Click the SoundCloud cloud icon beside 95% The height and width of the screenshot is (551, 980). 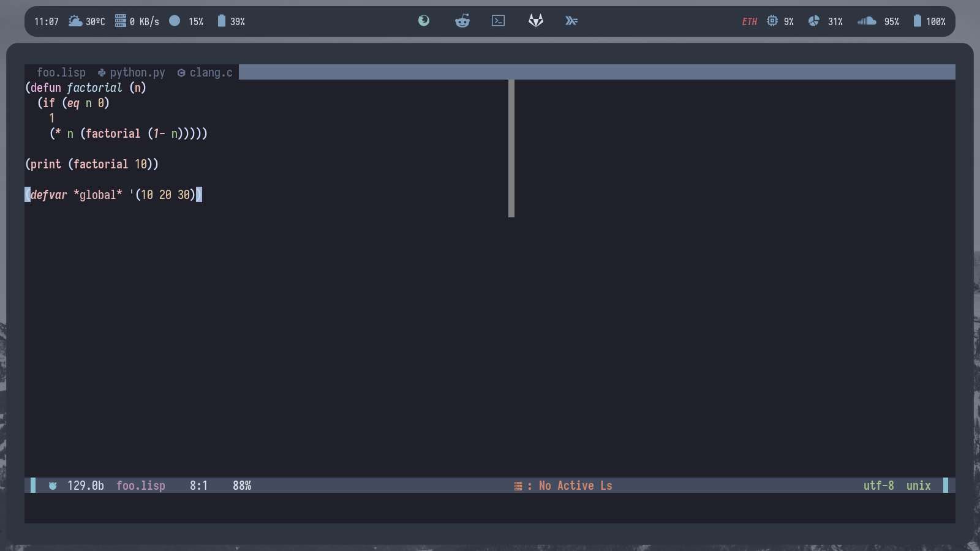point(867,21)
